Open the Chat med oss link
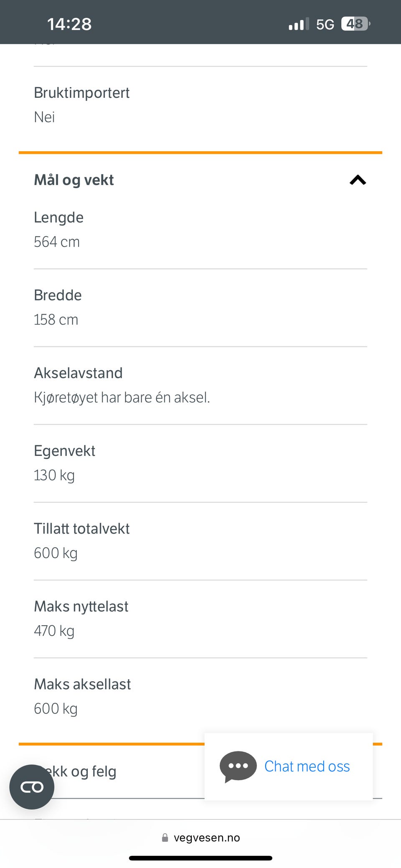This screenshot has height=868, width=401. pyautogui.click(x=307, y=766)
